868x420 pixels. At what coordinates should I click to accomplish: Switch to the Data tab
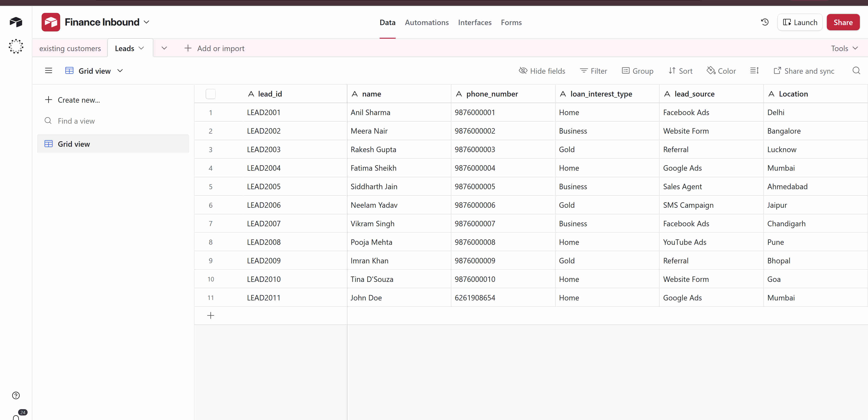pyautogui.click(x=387, y=22)
